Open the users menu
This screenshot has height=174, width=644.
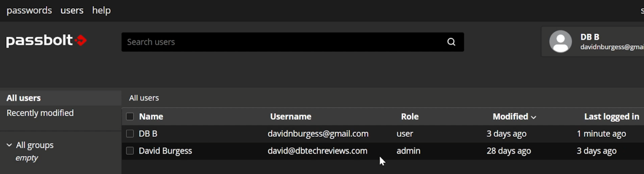[x=72, y=10]
